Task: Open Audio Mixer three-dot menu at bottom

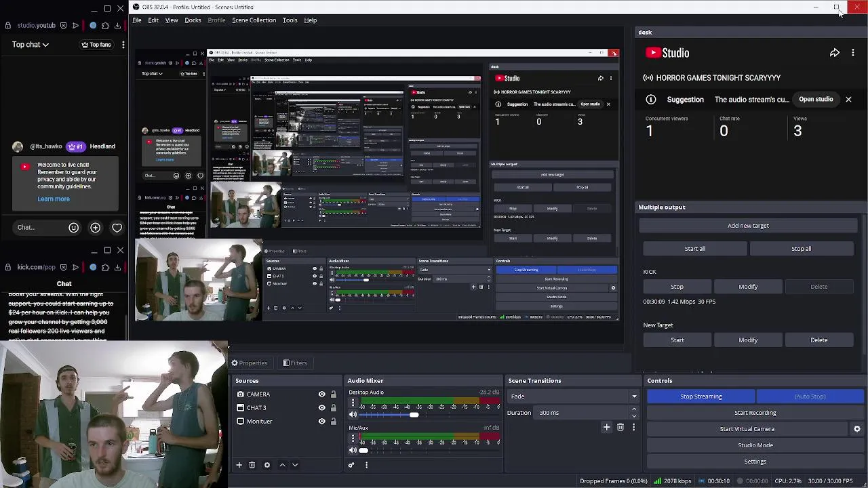Action: click(366, 465)
